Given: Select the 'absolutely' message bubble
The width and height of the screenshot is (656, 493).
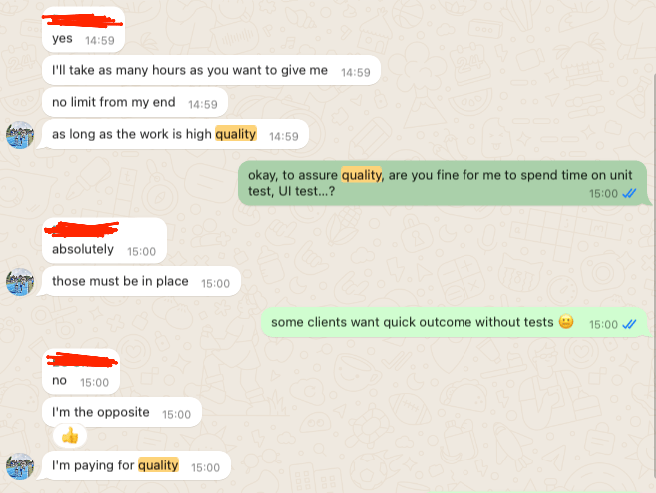Looking at the screenshot, I should (104, 241).
